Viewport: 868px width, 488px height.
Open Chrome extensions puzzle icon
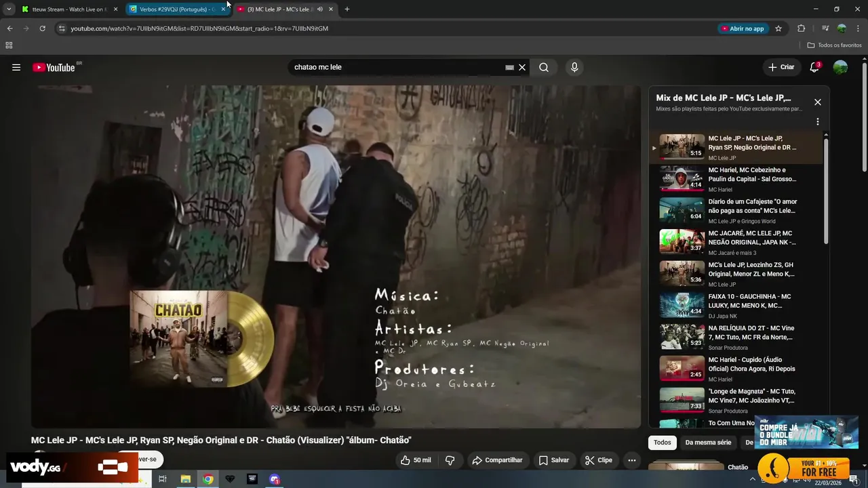(x=802, y=28)
